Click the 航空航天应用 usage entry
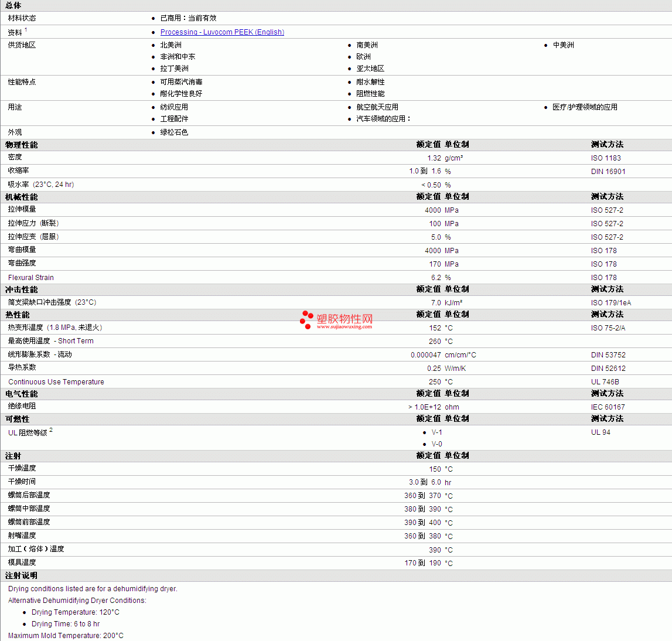672x641 pixels. pos(377,107)
